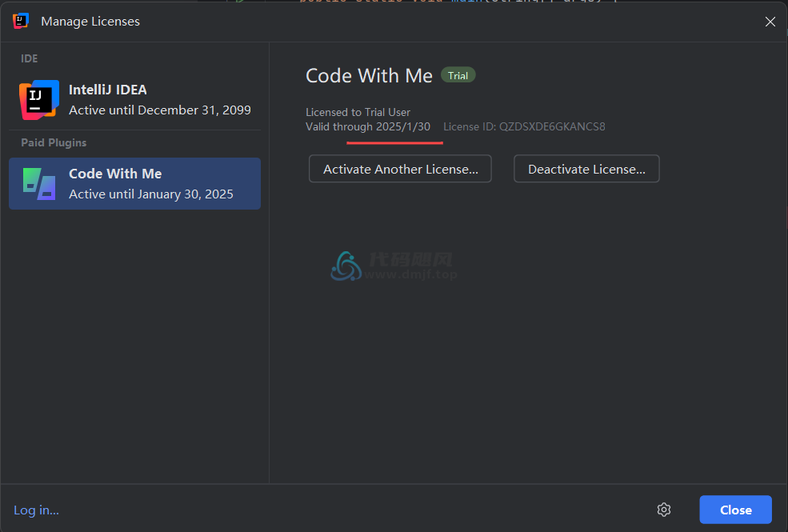Screen dimensions: 788x532
Task: Click the IntelliJ icon in the title bar
Action: point(21,21)
